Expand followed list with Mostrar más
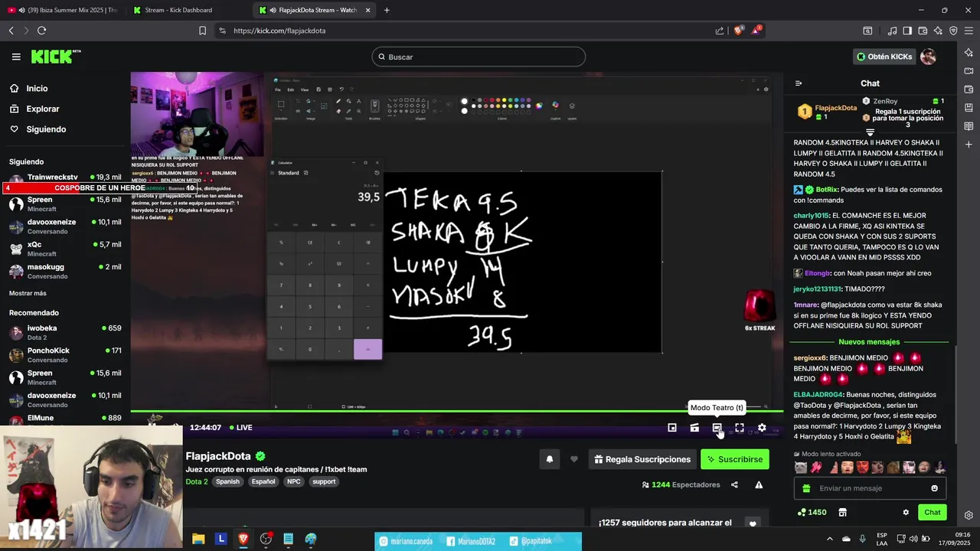The width and height of the screenshot is (980, 551). [x=28, y=293]
